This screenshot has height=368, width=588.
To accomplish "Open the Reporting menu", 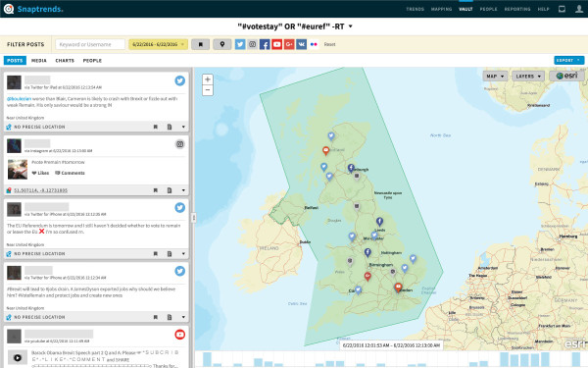I will click(517, 9).
